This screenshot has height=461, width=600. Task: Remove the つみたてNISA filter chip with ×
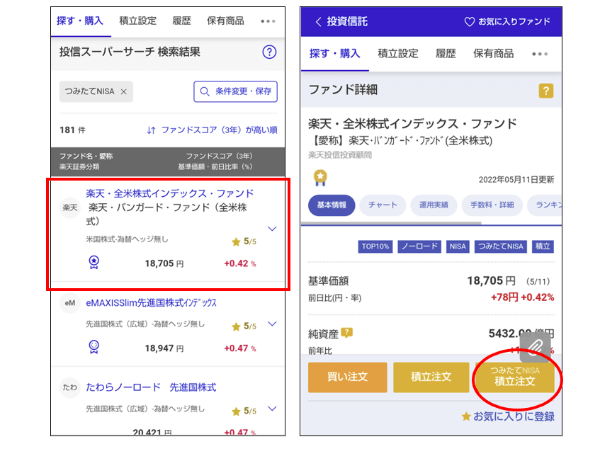(124, 91)
